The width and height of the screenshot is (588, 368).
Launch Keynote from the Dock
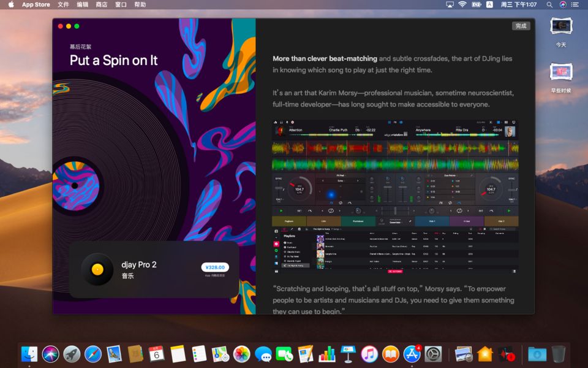coord(348,354)
